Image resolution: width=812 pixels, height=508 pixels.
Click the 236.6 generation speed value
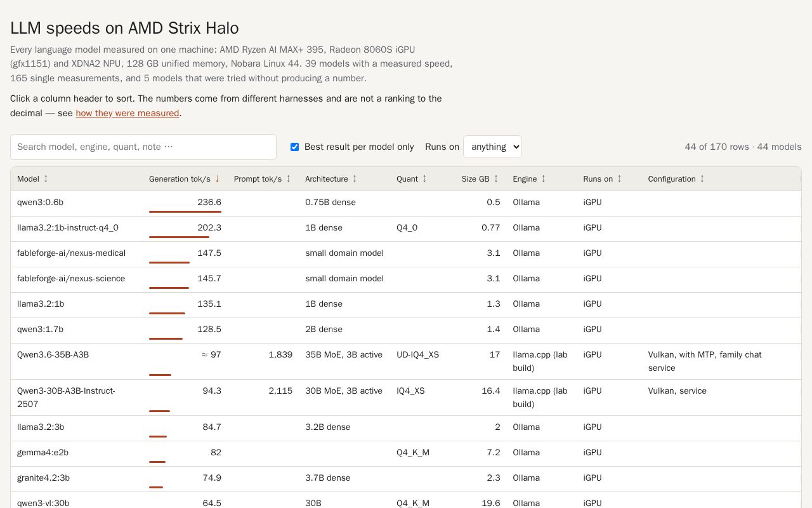[x=209, y=203]
